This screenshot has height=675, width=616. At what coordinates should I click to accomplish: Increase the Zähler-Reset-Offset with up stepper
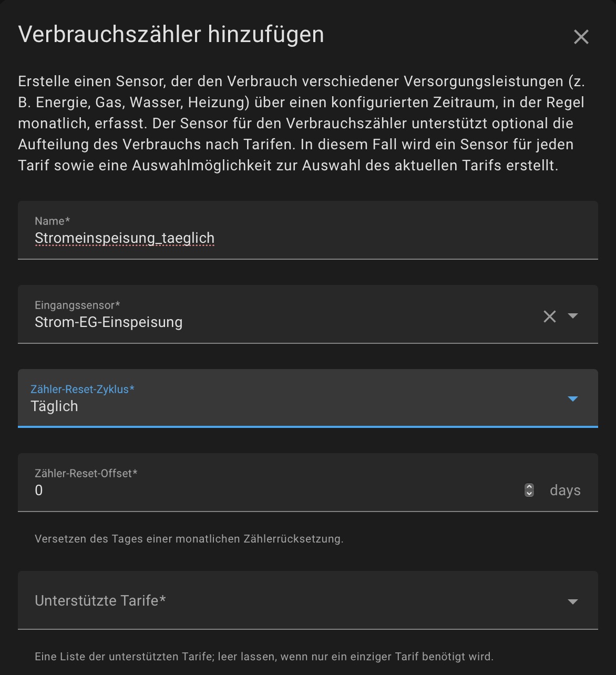(529, 487)
